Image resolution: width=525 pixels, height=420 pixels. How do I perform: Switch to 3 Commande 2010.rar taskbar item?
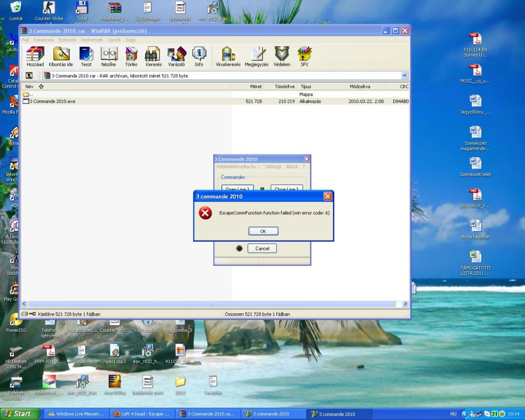(x=208, y=414)
